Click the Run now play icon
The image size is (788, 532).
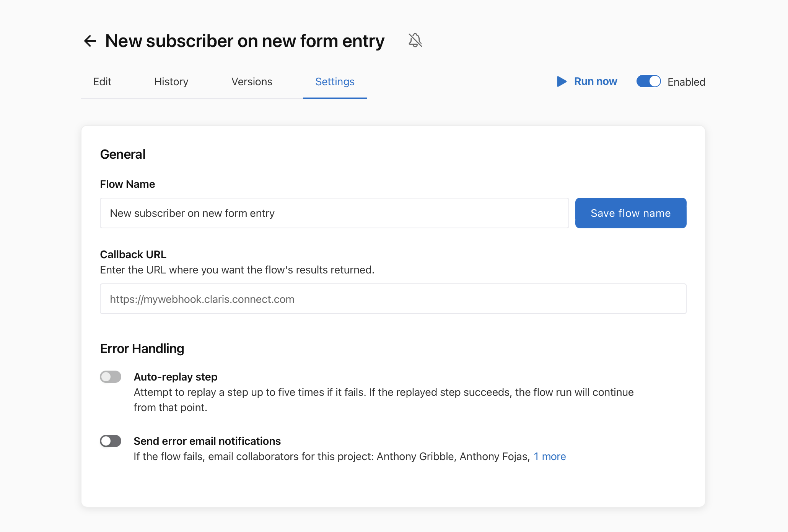coord(560,82)
